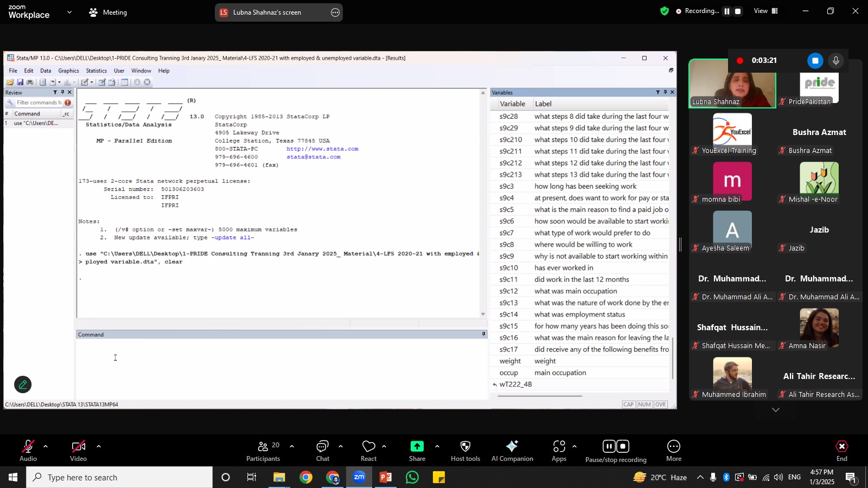868x488 pixels.
Task: Open Stata's Statistics menu
Action: (96, 70)
